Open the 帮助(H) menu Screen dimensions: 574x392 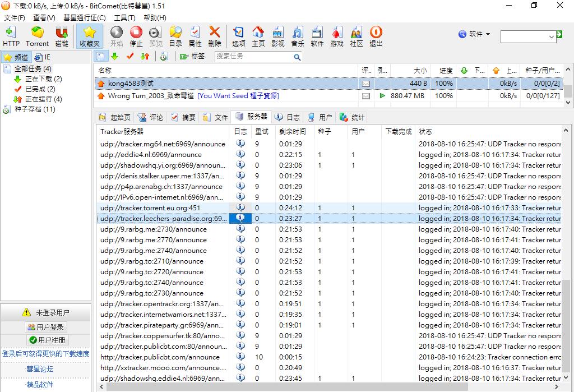click(155, 17)
